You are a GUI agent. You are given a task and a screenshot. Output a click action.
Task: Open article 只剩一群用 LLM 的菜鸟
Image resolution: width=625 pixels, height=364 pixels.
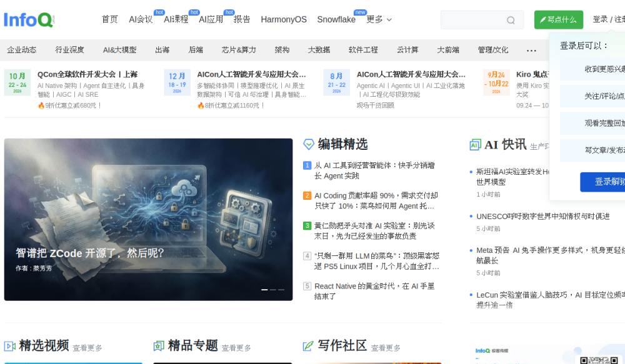click(377, 261)
